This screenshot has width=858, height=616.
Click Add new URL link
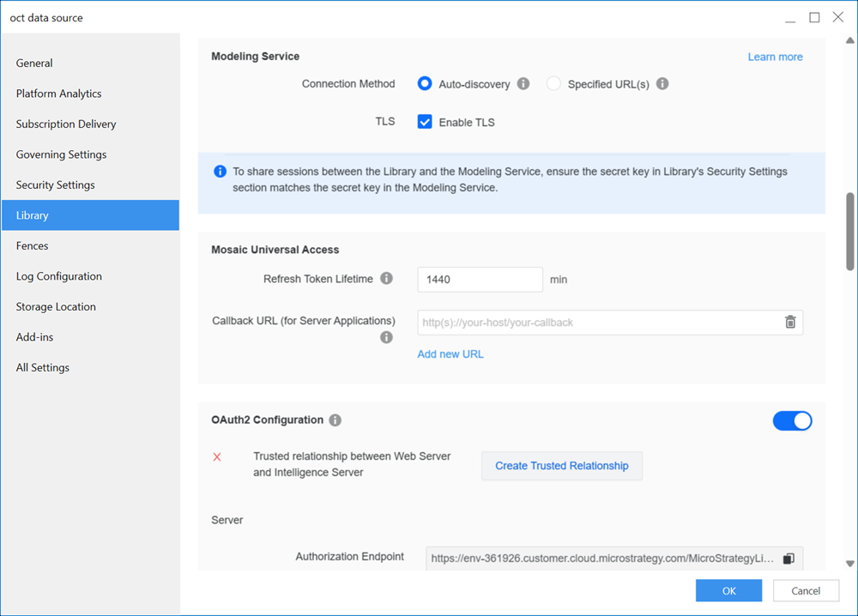[x=450, y=354]
